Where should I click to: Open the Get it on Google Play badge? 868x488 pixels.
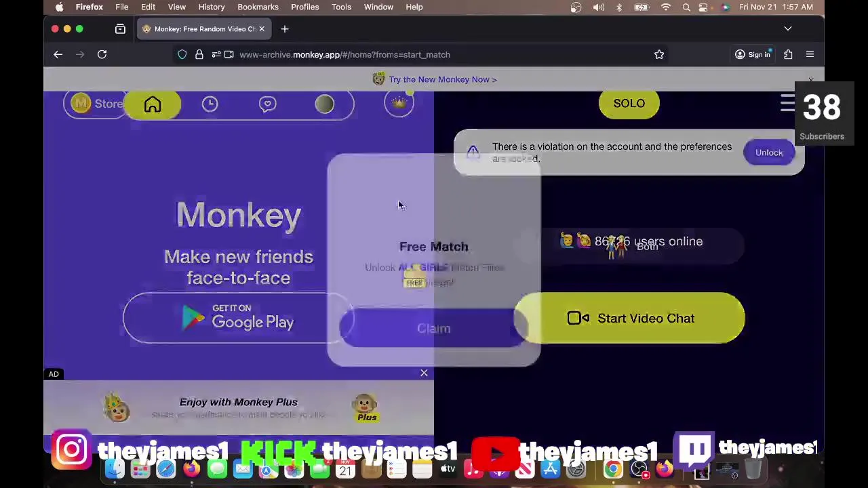click(238, 318)
